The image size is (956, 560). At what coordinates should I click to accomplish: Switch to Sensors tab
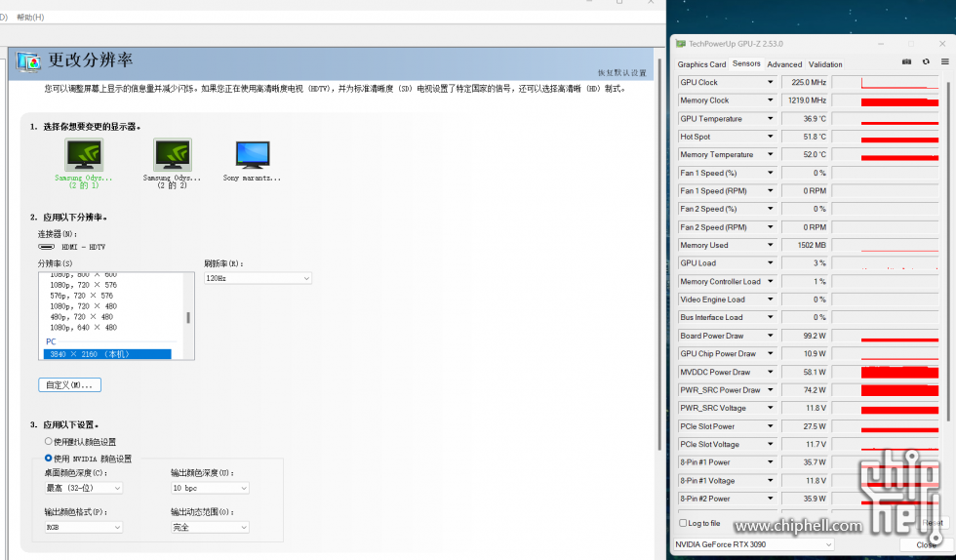(x=746, y=63)
